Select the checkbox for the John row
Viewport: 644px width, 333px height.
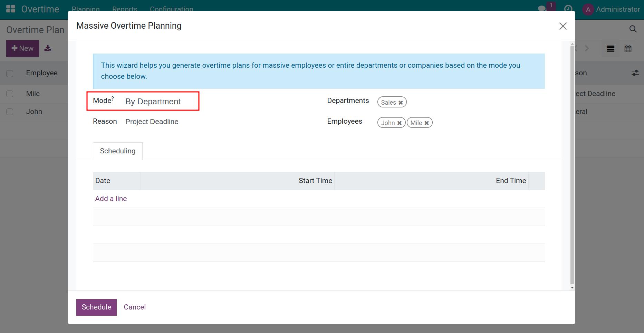10,112
